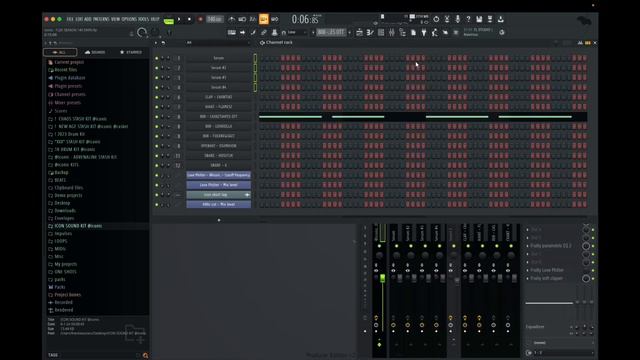Screen dimensions: 640x360
Task: Open the OPTIONS menu
Action: pyautogui.click(x=129, y=19)
